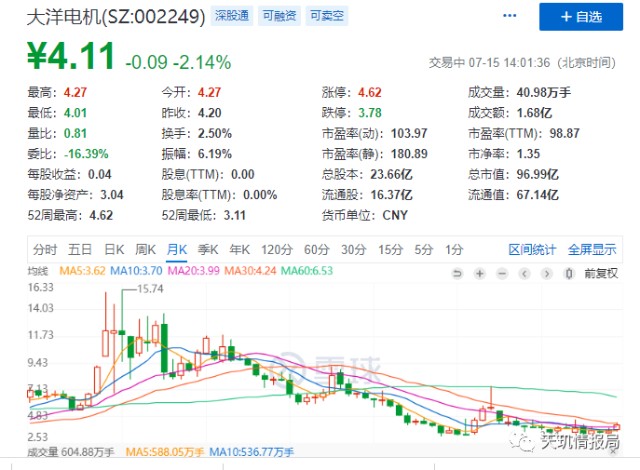Switch to 1分 chart tab
Image resolution: width=640 pixels, height=470 pixels.
point(454,249)
